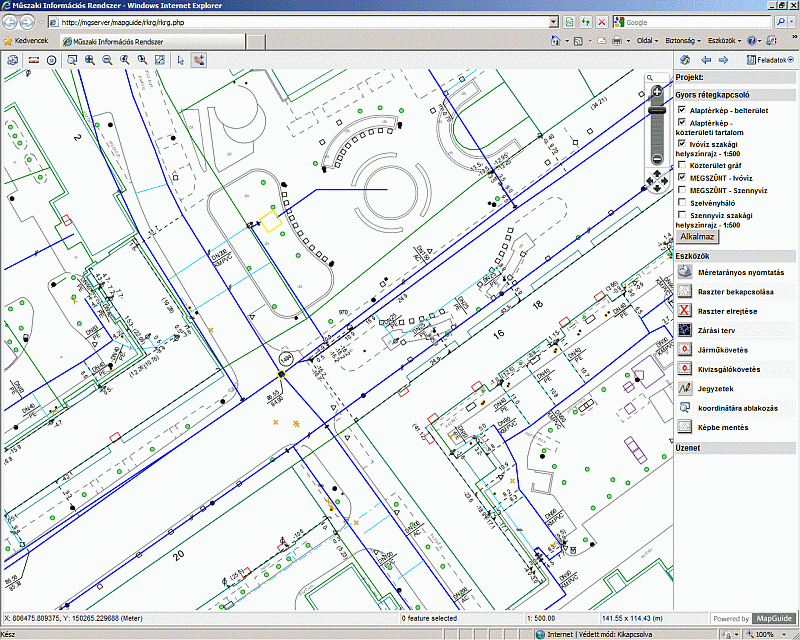This screenshot has height=640, width=800.
Task: Choose the arrow select tool
Action: (x=181, y=60)
